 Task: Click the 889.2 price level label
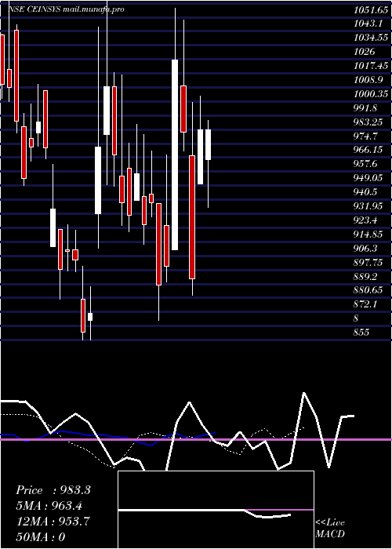coord(365,276)
